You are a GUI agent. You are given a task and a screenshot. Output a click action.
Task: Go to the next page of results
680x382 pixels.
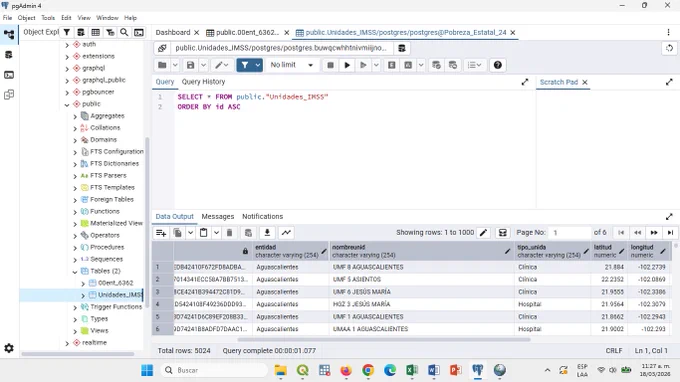(x=654, y=233)
